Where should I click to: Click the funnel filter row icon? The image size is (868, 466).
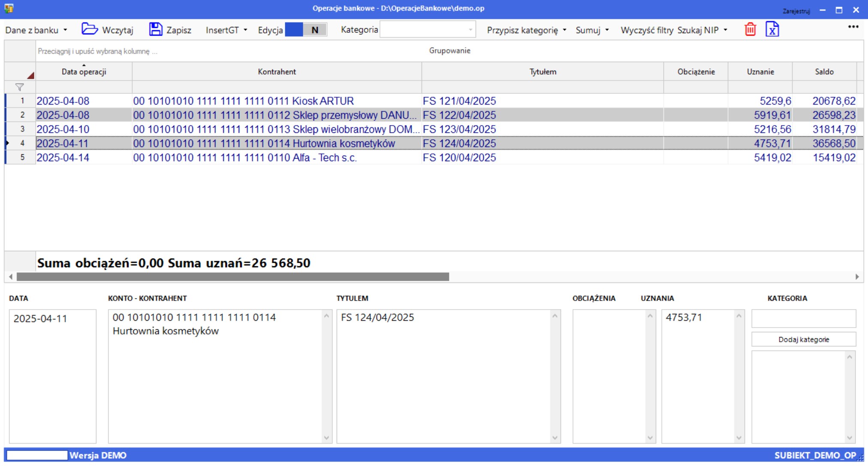click(19, 87)
